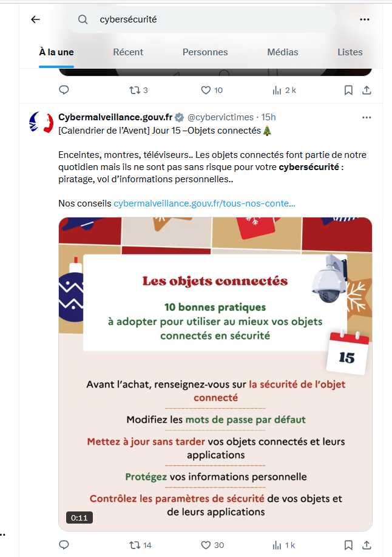Reply to the top partial tweet
The width and height of the screenshot is (392, 557).
(64, 90)
